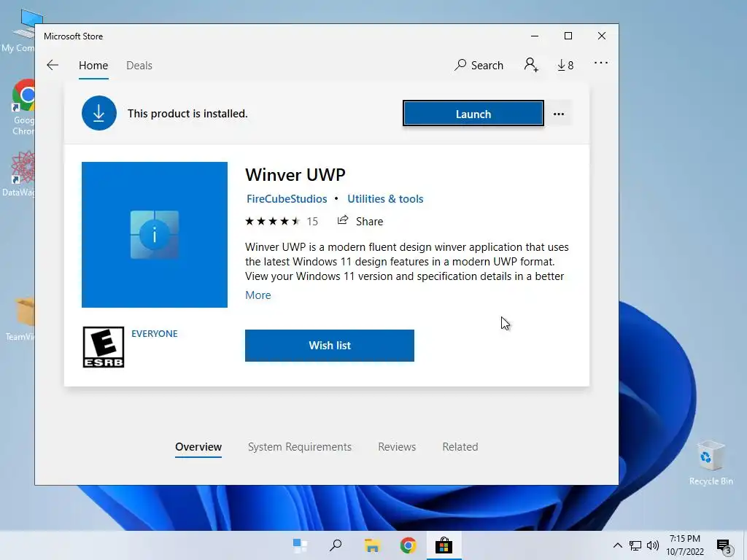Screen dimensions: 747x560
Task: Select My Computer desktop icon
Action: pos(19,31)
